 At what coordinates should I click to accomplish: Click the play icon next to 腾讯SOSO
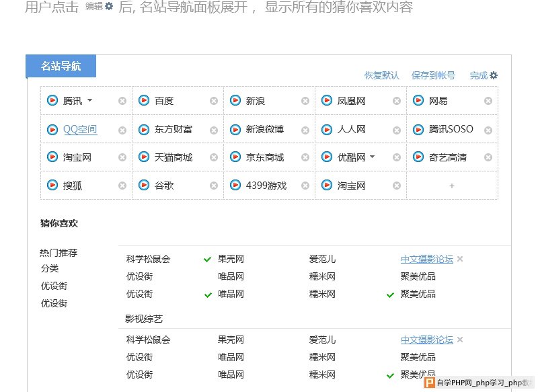(x=418, y=129)
